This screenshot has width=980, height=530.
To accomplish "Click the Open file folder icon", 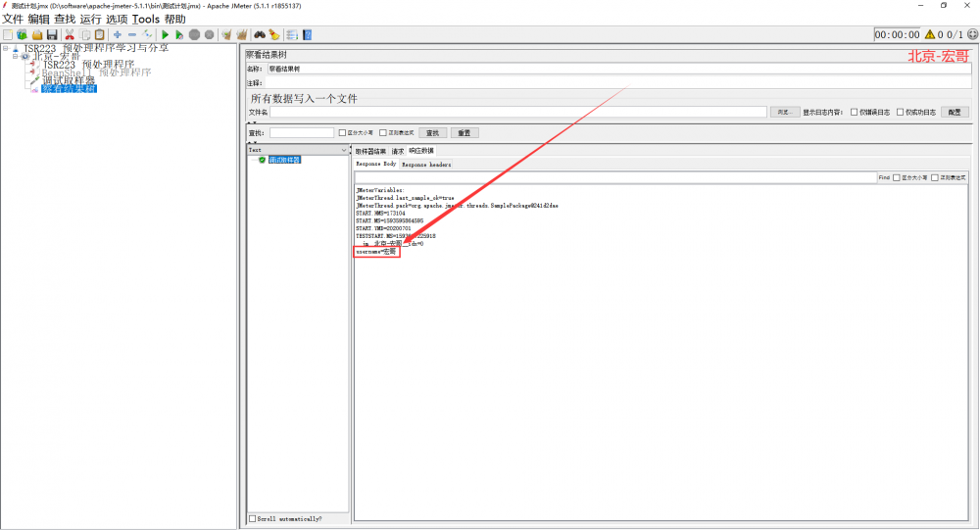I will tap(37, 35).
